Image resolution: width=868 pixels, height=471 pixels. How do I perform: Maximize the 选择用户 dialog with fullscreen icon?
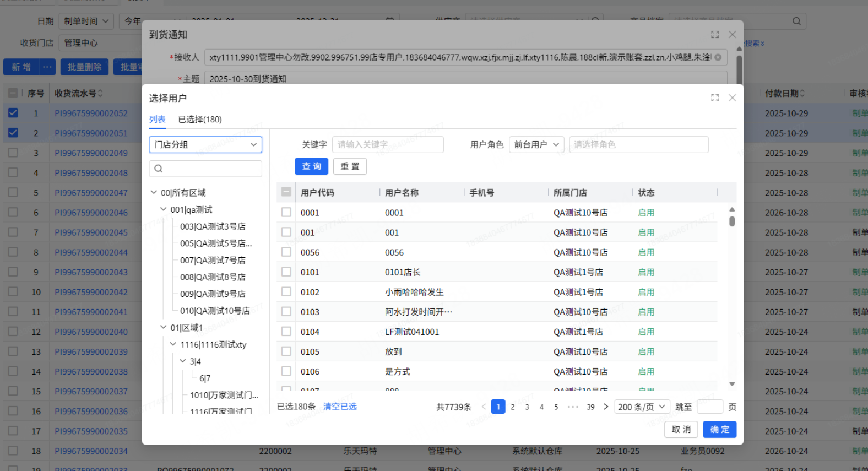coord(715,98)
